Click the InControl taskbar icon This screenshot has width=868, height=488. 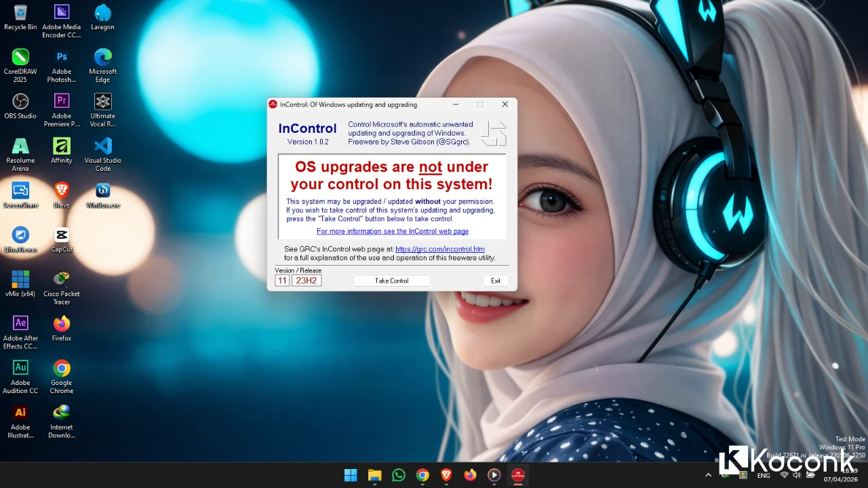518,475
